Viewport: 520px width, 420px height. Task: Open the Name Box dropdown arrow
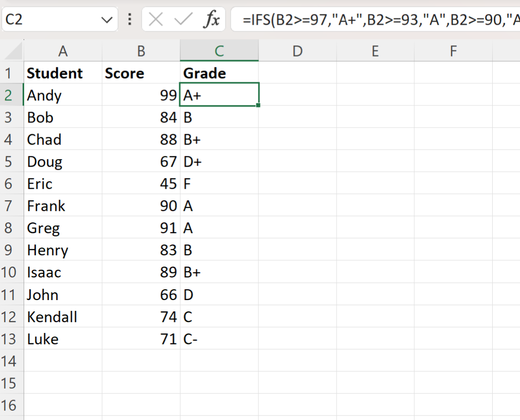point(107,19)
